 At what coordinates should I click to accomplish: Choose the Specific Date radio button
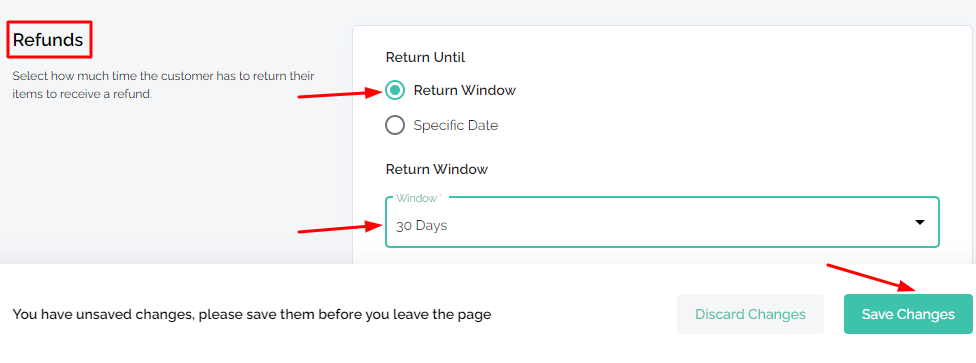[x=395, y=125]
